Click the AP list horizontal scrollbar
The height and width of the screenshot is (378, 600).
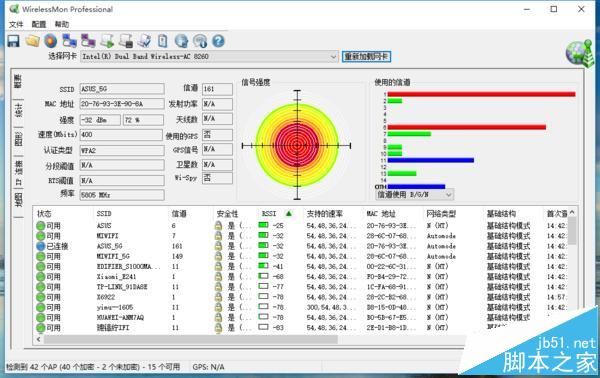click(x=191, y=339)
